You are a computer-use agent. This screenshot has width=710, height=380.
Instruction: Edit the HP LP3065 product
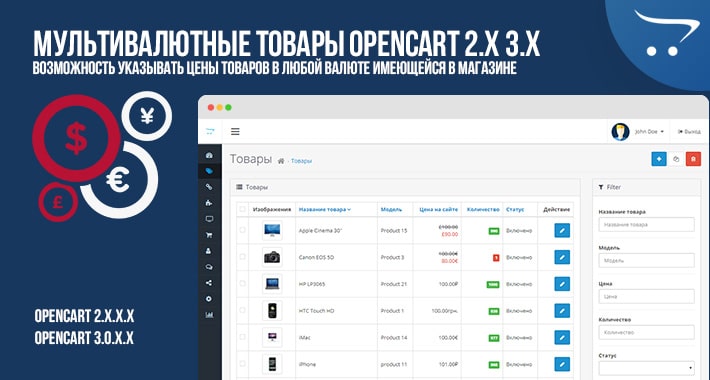click(562, 284)
